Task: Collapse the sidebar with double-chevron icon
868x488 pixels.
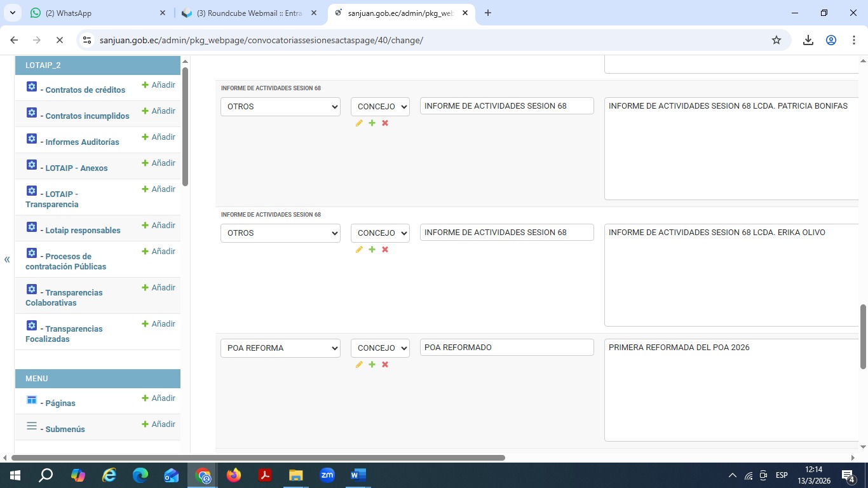Action: pos(7,259)
